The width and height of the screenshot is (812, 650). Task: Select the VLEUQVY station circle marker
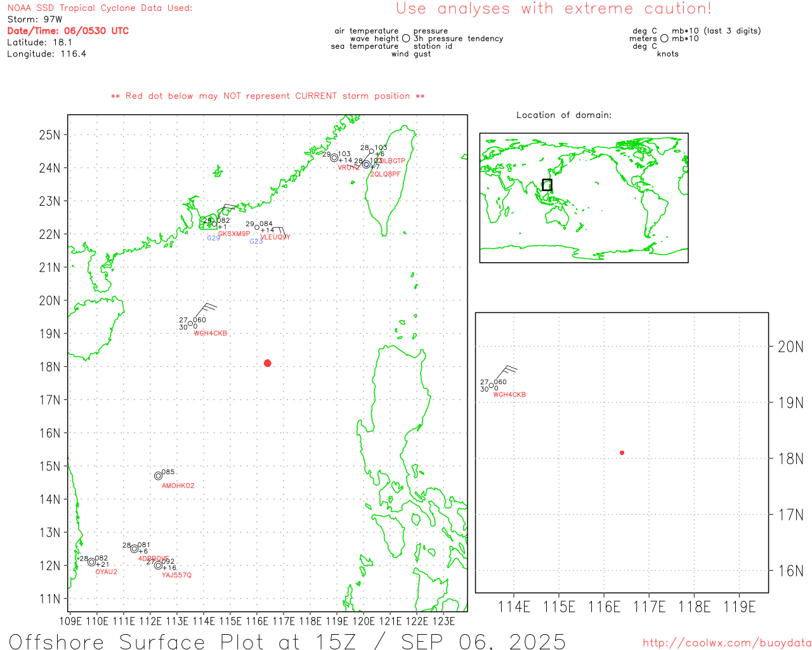pyautogui.click(x=257, y=227)
